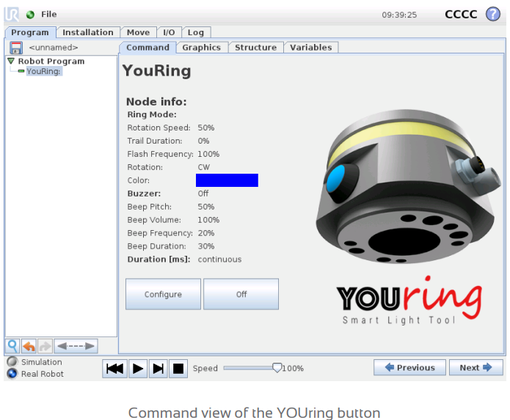Click the blue Color swatch
Screen dimensions: 510x420
pyautogui.click(x=227, y=180)
